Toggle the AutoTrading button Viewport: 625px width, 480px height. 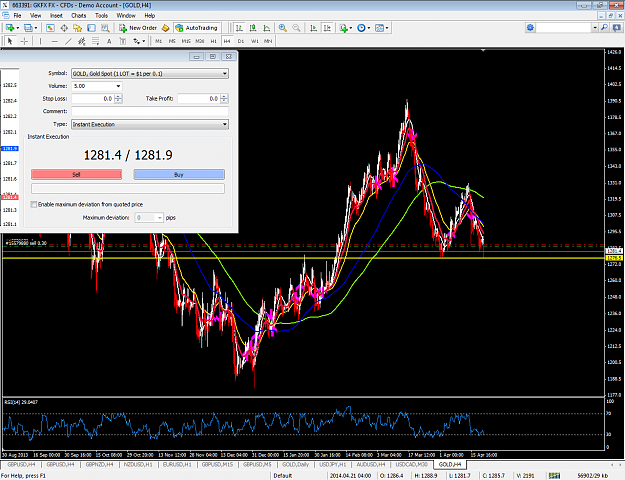[x=197, y=28]
